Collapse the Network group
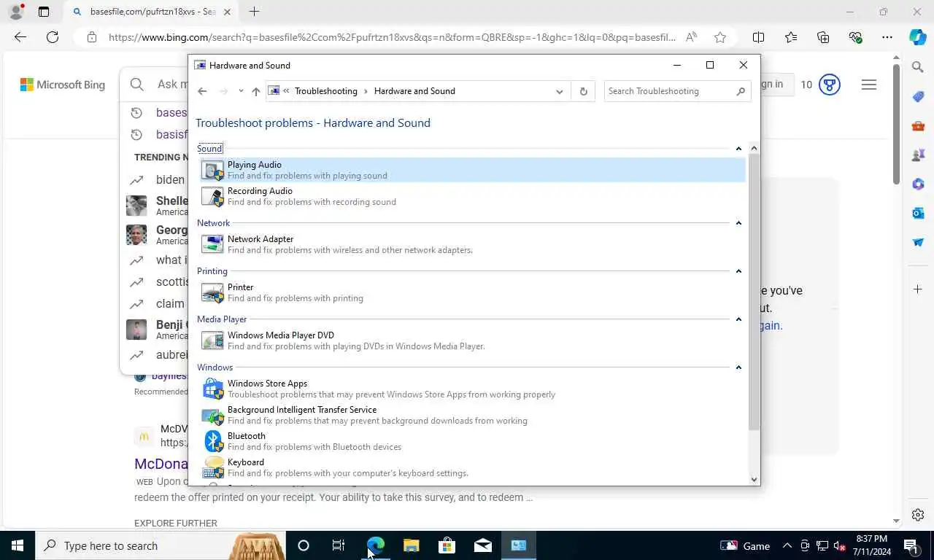The height and width of the screenshot is (560, 934). (x=738, y=223)
